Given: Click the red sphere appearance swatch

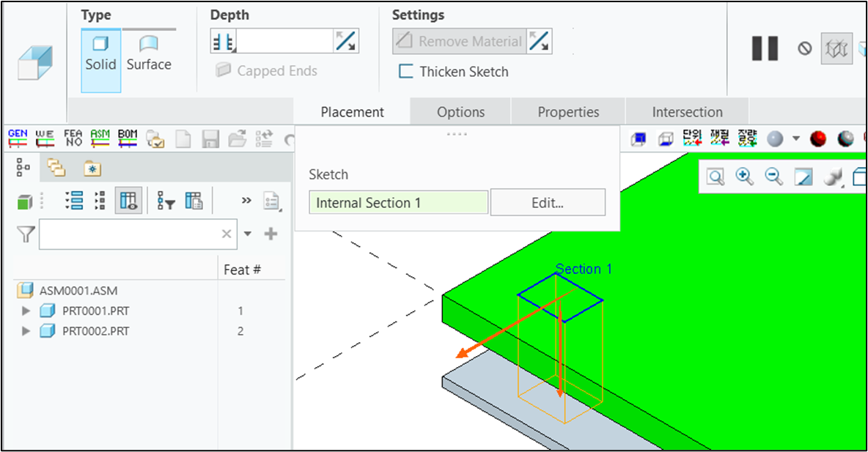Looking at the screenshot, I should pyautogui.click(x=817, y=139).
